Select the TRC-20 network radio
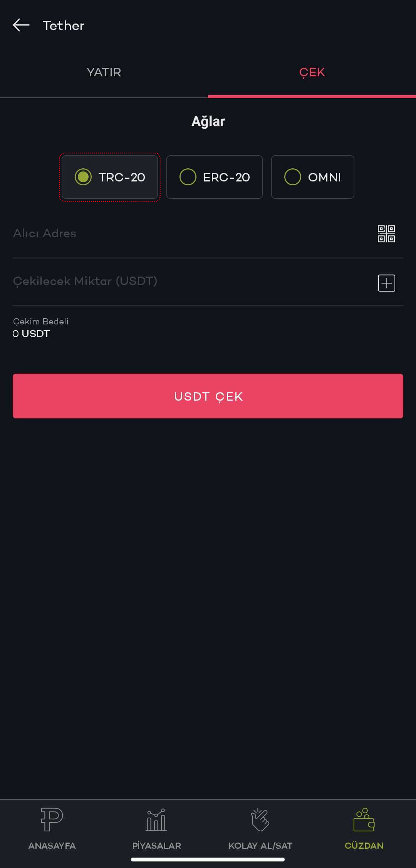Viewport: 416px width, 868px height. (110, 177)
